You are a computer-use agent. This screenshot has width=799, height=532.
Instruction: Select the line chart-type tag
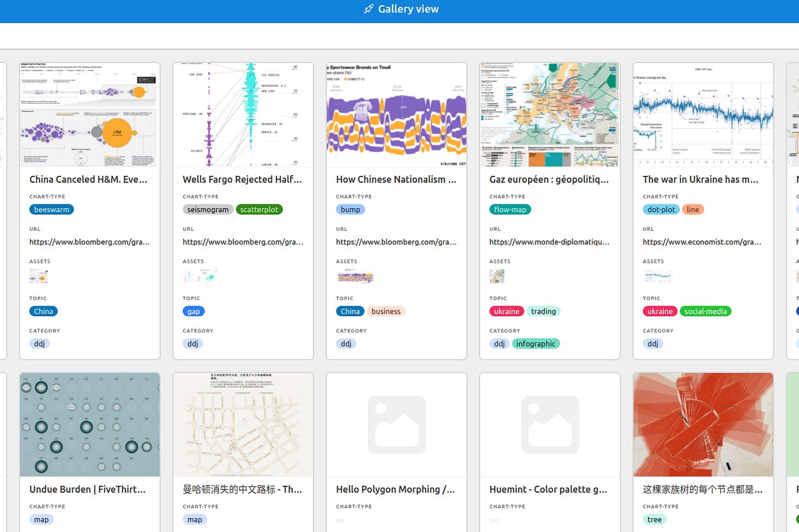[693, 210]
